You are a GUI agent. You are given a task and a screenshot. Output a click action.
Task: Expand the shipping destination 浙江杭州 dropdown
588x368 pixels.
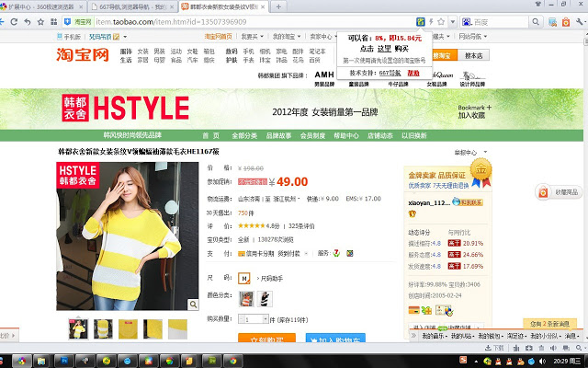tap(286, 199)
